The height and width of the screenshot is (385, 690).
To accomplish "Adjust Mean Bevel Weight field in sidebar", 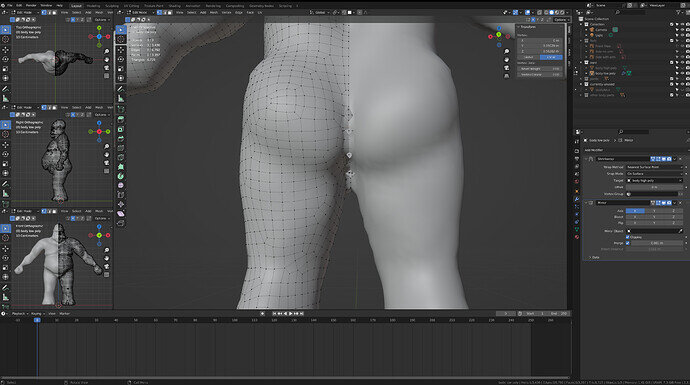I will pyautogui.click(x=540, y=69).
